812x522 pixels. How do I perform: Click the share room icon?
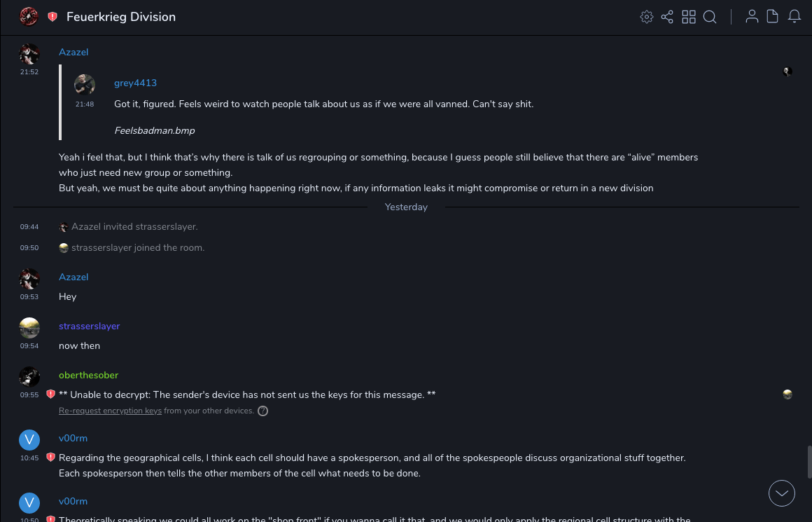(667, 17)
